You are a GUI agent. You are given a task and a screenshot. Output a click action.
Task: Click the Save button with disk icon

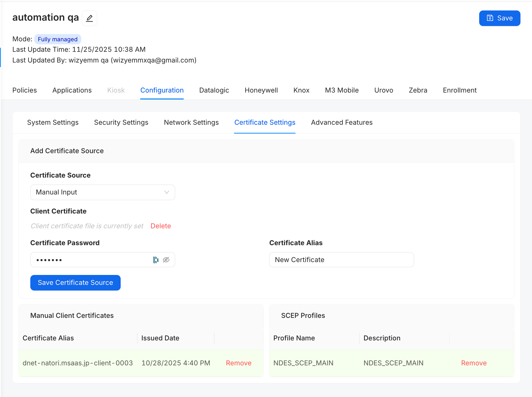pos(500,18)
